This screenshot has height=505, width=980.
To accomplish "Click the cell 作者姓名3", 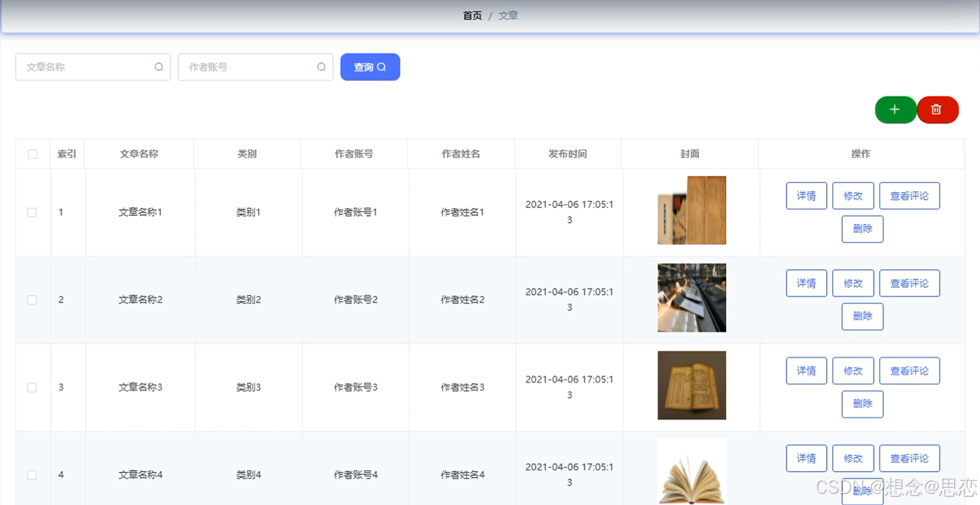I will (463, 387).
